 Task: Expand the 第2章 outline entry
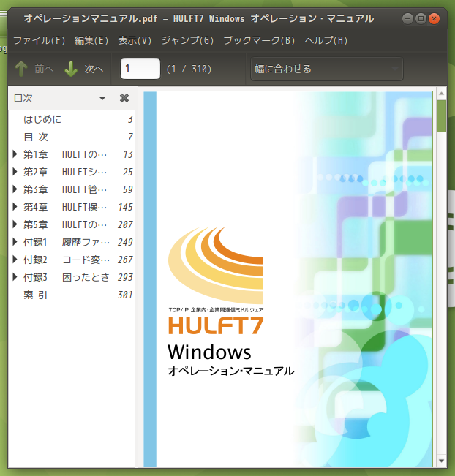coord(15,172)
